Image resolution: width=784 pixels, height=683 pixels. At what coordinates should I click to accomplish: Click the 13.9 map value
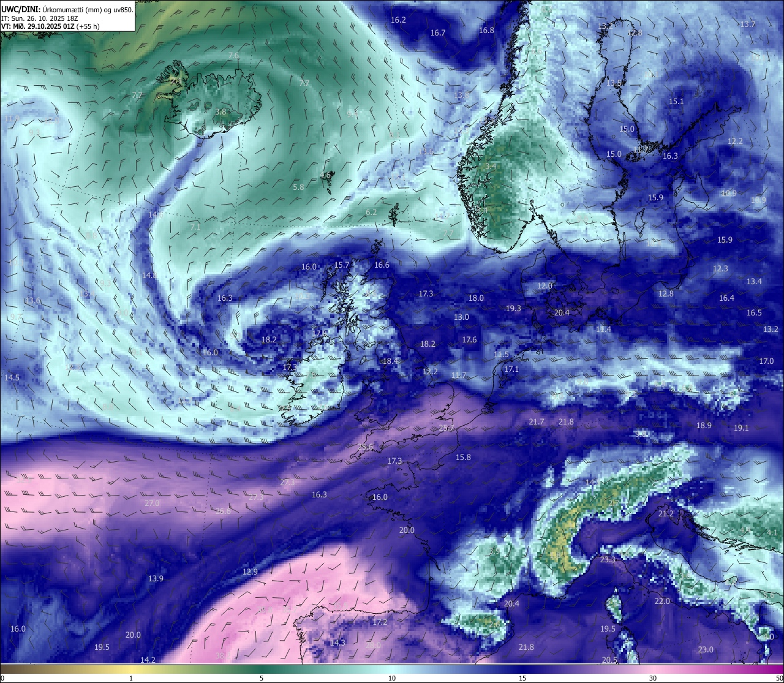click(x=156, y=579)
